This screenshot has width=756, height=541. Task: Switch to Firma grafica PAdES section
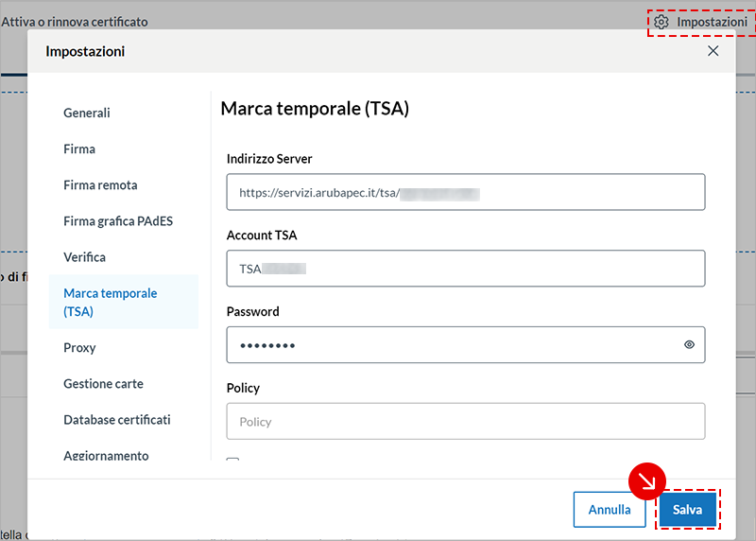(x=118, y=220)
